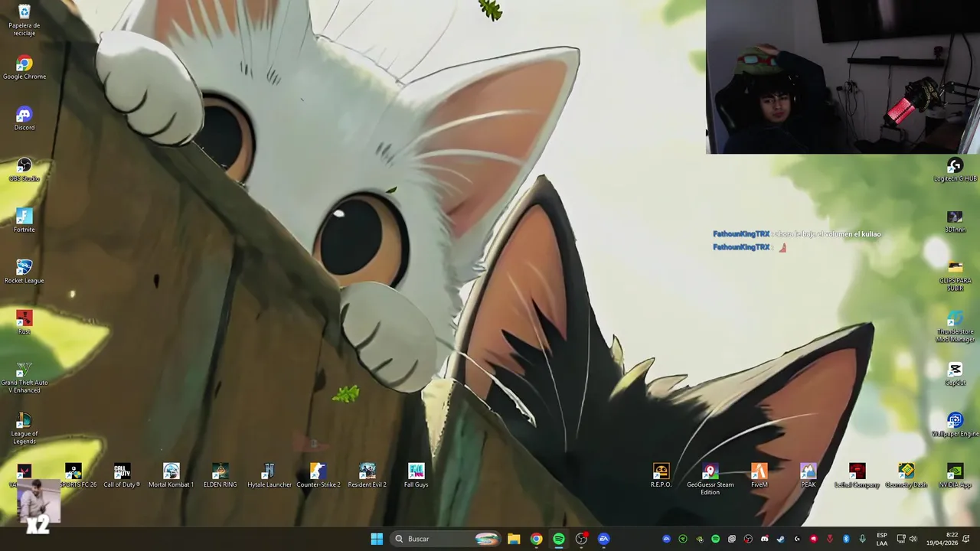
Task: Select the Resident Evil 2 shortcut
Action: [367, 476]
